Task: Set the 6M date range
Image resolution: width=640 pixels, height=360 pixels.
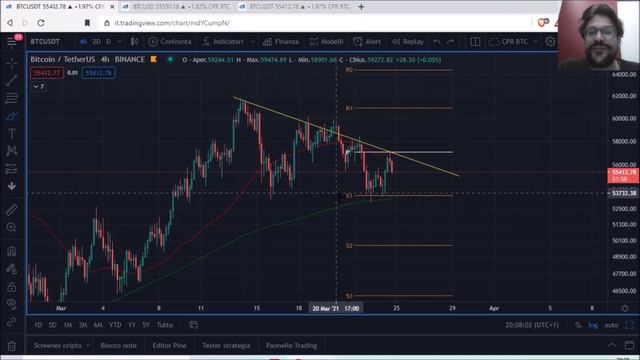Action: coord(98,325)
